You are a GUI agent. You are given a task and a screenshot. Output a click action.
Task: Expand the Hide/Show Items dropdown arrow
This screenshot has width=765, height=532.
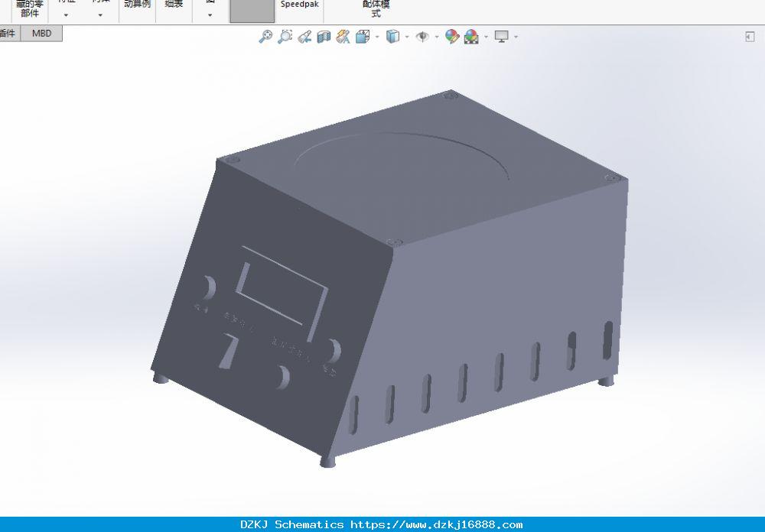point(437,37)
